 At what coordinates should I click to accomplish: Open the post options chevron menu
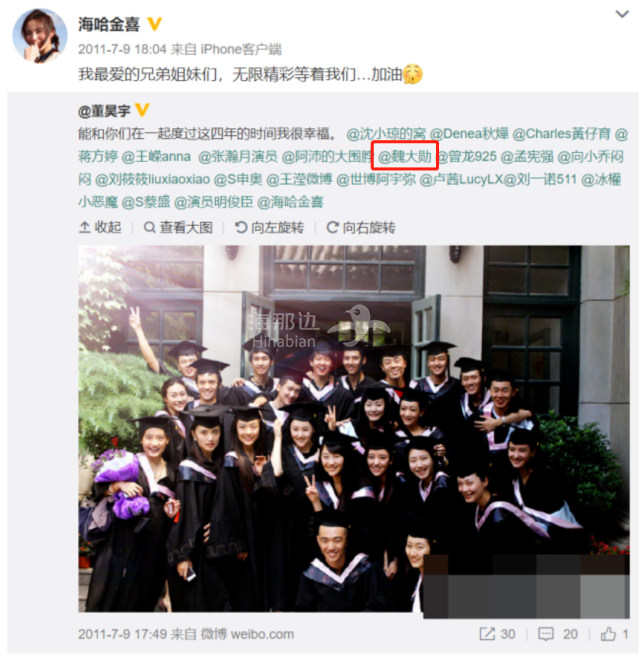pyautogui.click(x=622, y=14)
